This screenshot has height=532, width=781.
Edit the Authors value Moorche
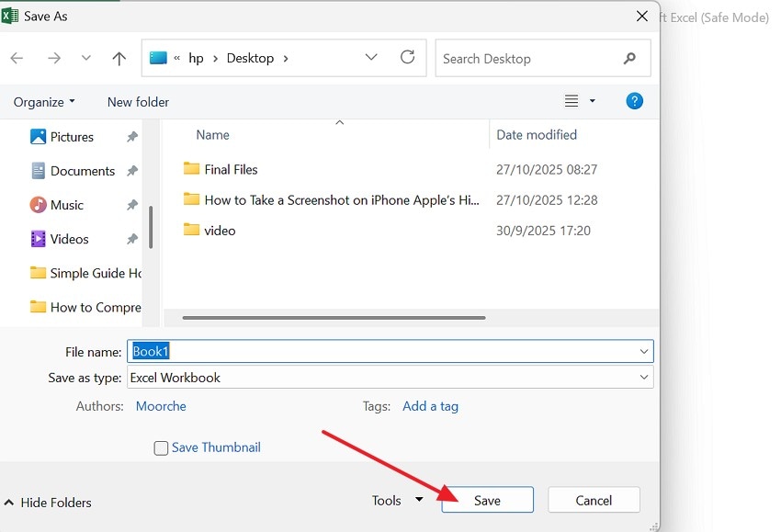[161, 406]
